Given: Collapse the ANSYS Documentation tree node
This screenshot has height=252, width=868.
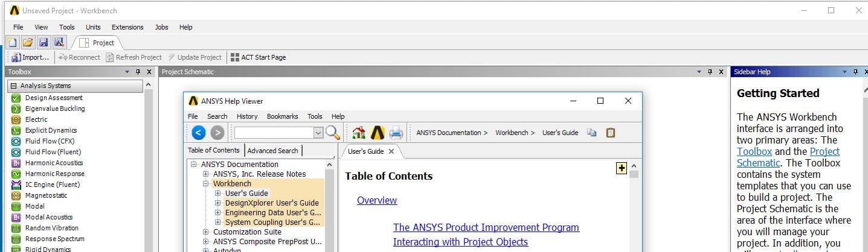Looking at the screenshot, I should (x=194, y=165).
